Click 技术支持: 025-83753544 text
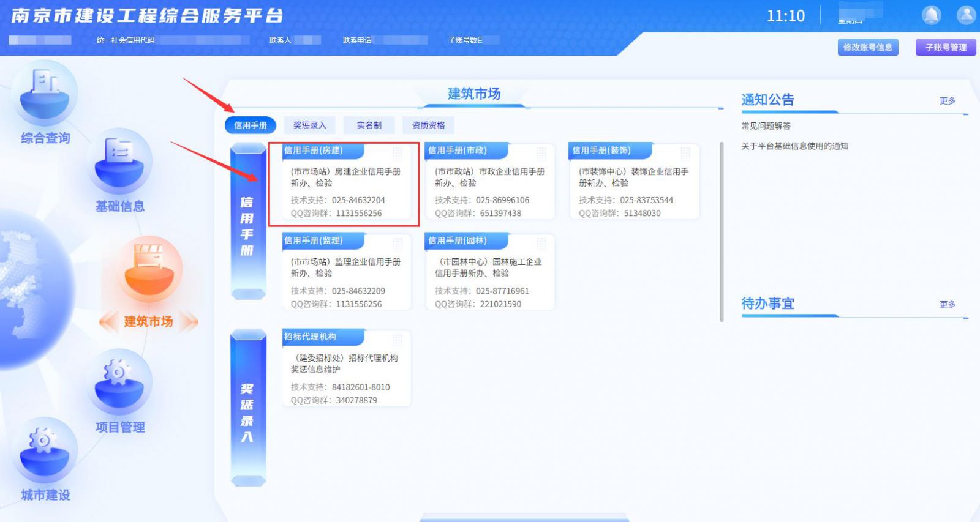The height and width of the screenshot is (522, 980). pos(626,200)
